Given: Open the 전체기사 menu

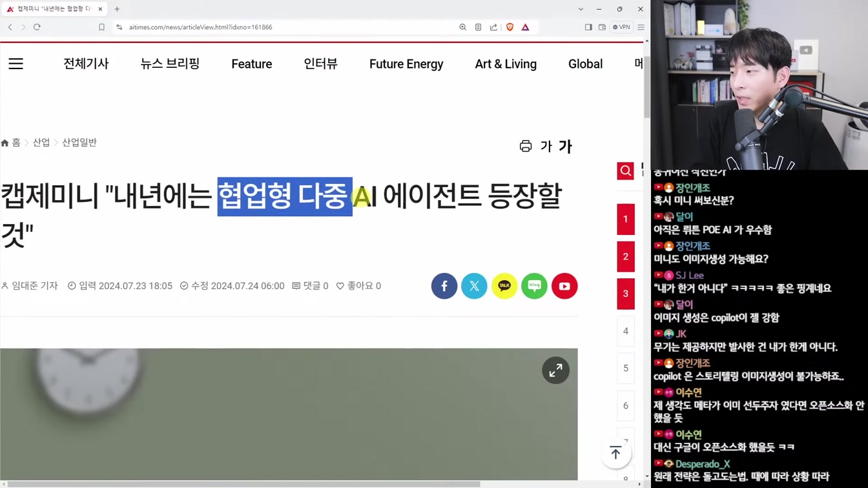Looking at the screenshot, I should point(86,64).
